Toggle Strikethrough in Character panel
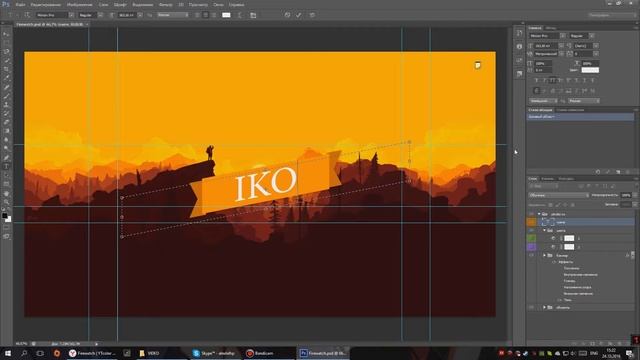The height and width of the screenshot is (360, 640). tap(592, 80)
